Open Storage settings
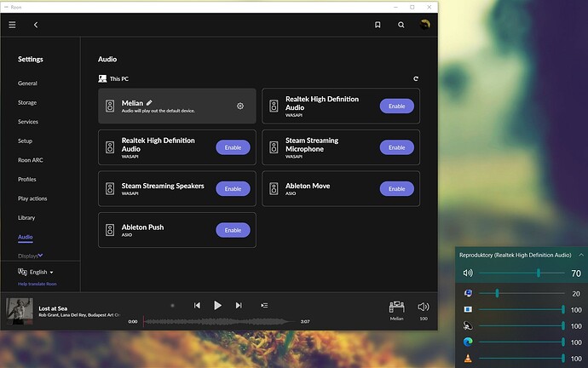The width and height of the screenshot is (588, 368). tap(27, 102)
